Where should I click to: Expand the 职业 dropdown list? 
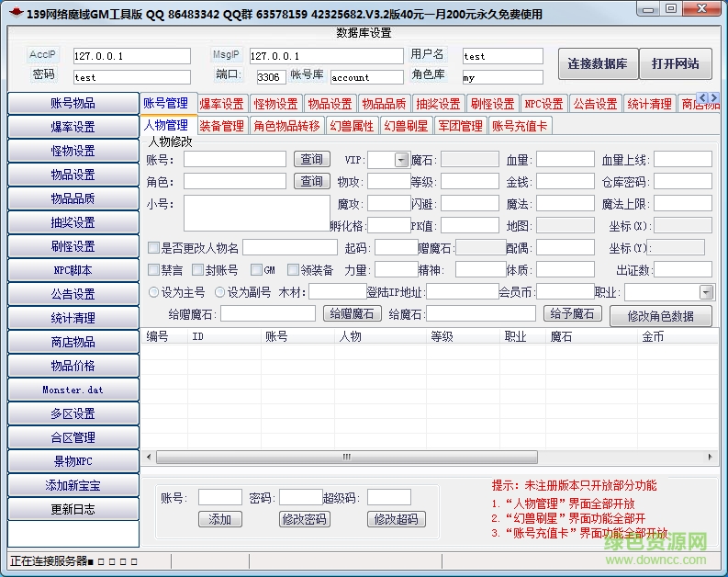click(x=706, y=292)
